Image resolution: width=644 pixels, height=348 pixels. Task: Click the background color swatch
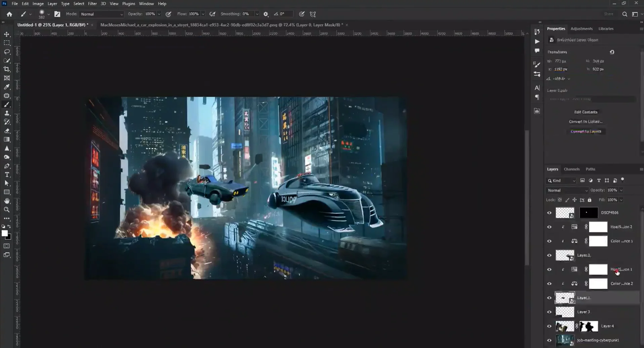coord(9,237)
